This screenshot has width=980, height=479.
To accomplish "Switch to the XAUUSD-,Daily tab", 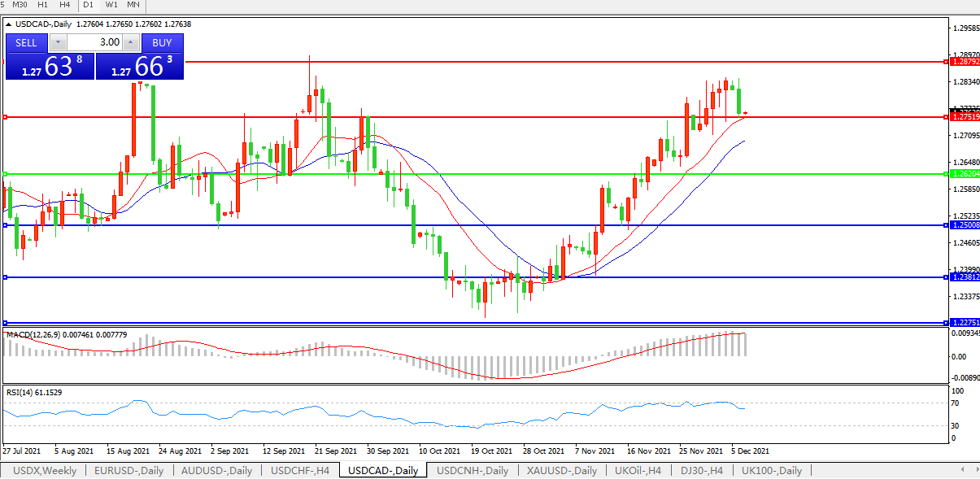I will tap(561, 470).
